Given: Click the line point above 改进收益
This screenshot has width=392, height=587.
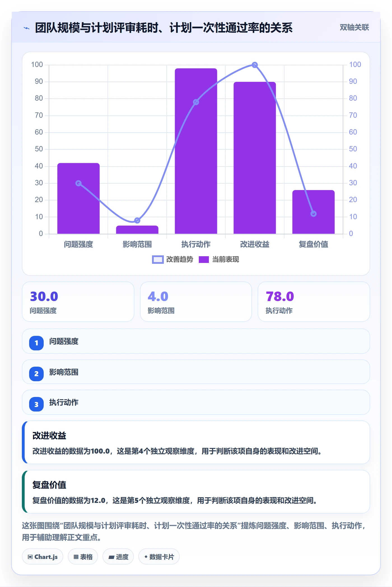Looking at the screenshot, I should pos(255,65).
